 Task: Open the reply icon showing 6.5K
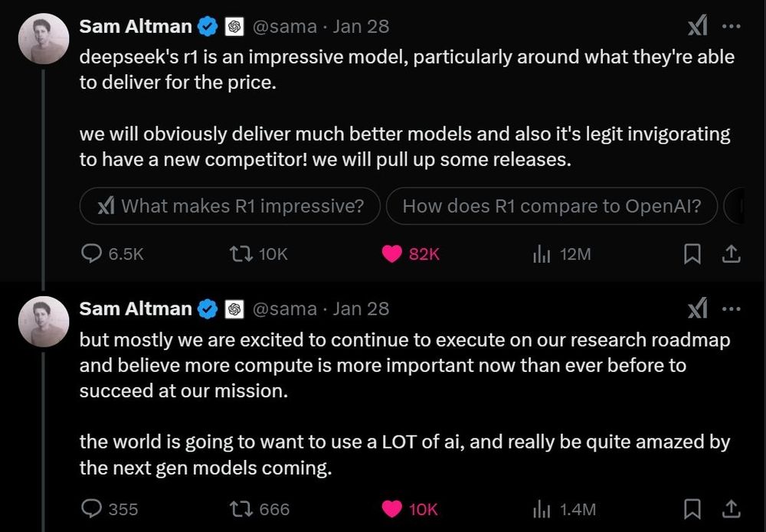91,254
